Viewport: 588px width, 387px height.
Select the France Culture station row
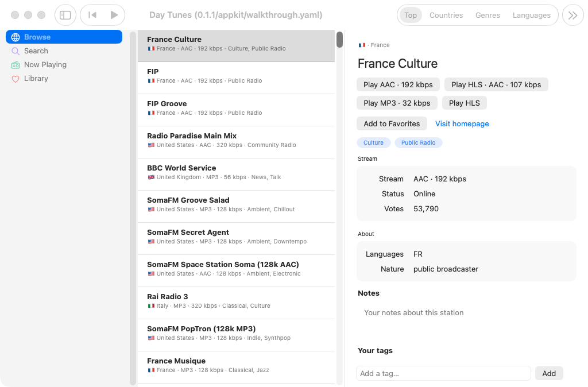[x=236, y=46]
